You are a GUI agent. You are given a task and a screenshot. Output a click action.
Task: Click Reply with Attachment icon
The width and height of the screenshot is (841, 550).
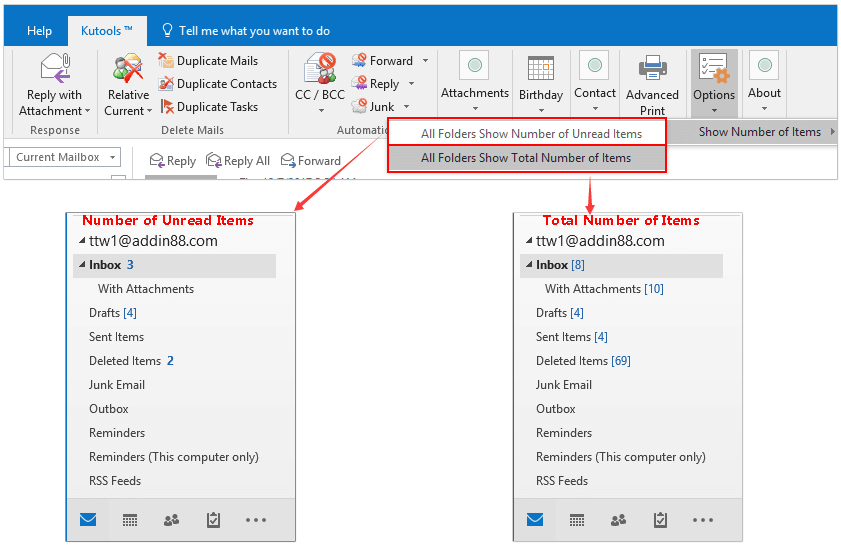55,69
